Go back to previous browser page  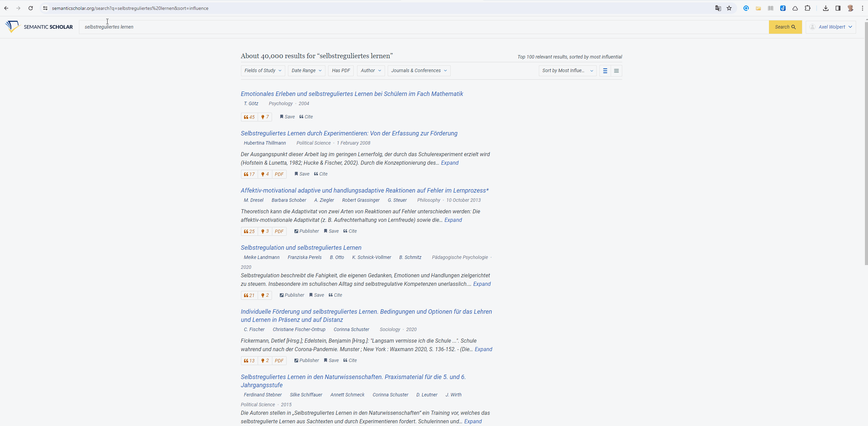6,8
